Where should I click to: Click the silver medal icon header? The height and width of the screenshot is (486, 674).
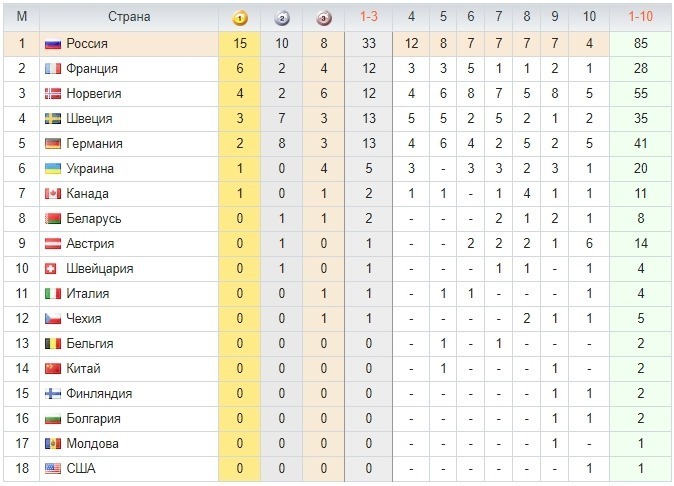(282, 18)
